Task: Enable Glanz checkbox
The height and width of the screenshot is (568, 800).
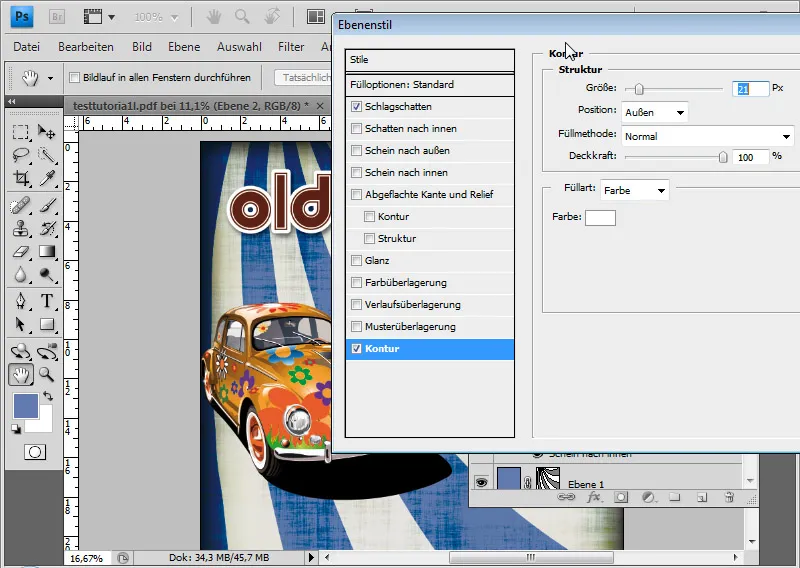Action: pos(357,261)
